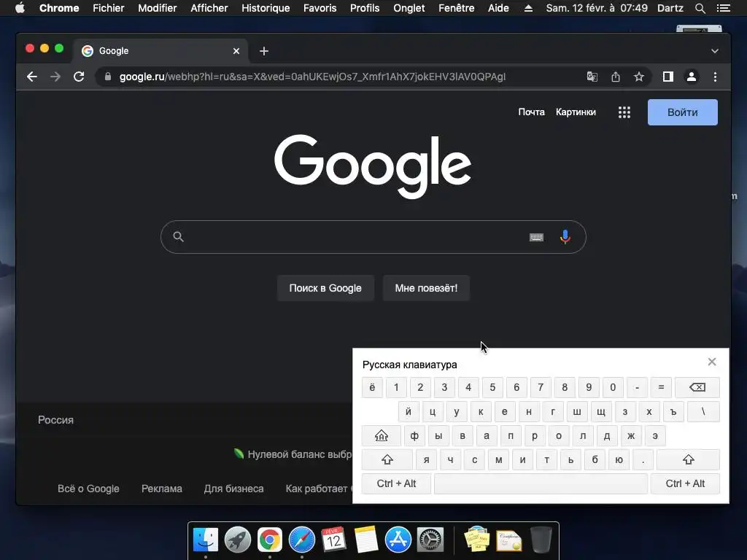Screen dimensions: 747x560
Task: Go forward to next page
Action: [x=55, y=77]
